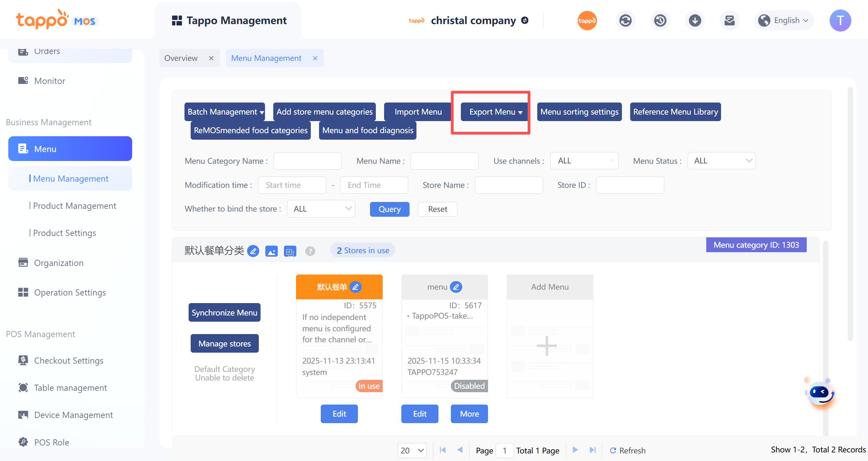Click the Menu Name input field
The image size is (868, 461).
pos(444,161)
